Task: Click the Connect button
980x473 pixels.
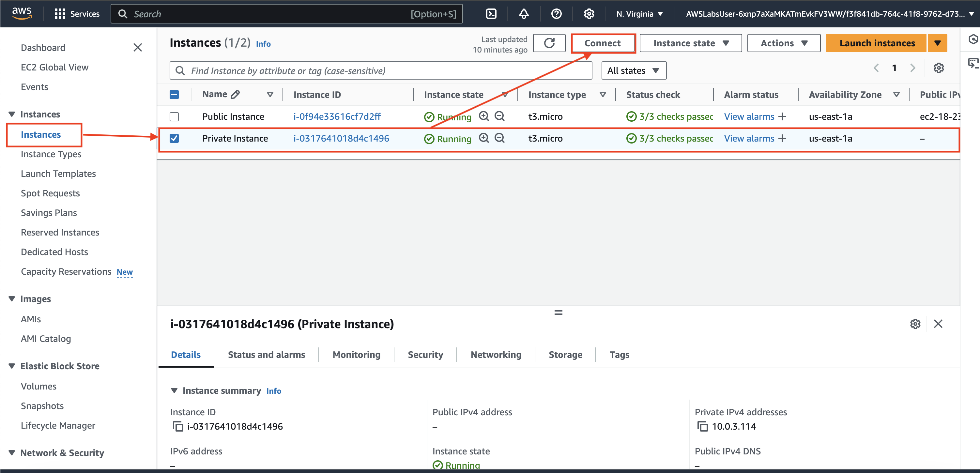Action: point(603,43)
